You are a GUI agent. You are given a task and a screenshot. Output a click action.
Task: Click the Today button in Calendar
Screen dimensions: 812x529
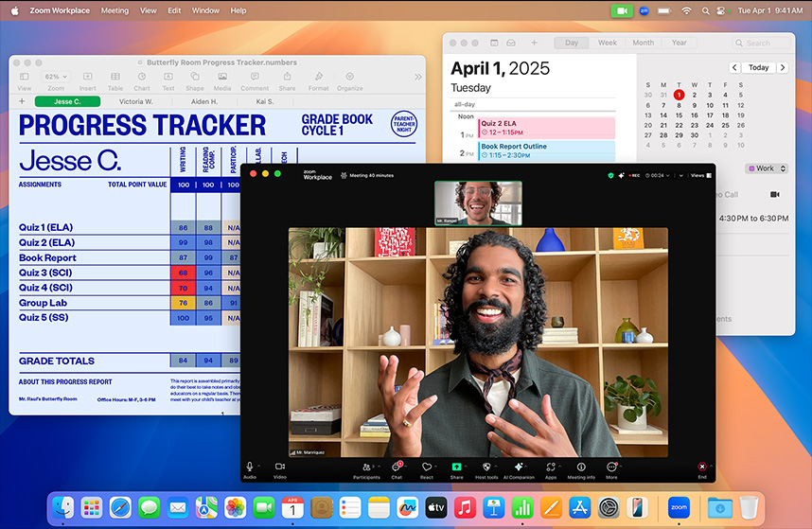point(758,68)
